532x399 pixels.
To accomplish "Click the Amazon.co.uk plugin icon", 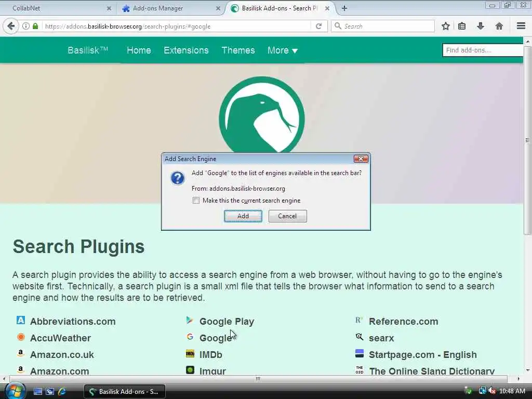I will tap(21, 353).
